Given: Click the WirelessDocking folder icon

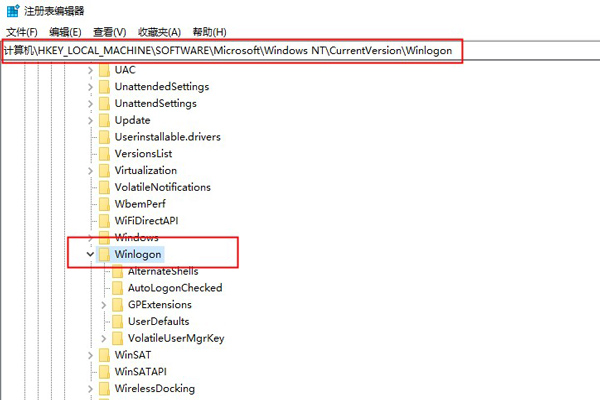Looking at the screenshot, I should 104,389.
